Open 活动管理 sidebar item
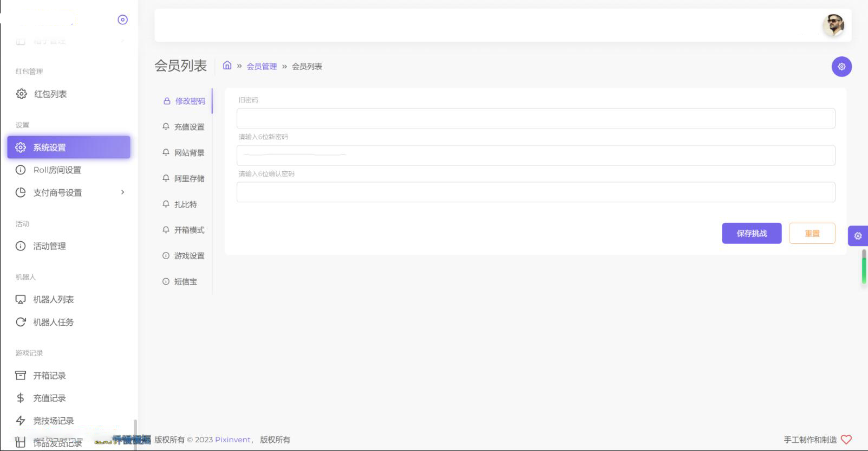The width and height of the screenshot is (868, 451). point(69,246)
